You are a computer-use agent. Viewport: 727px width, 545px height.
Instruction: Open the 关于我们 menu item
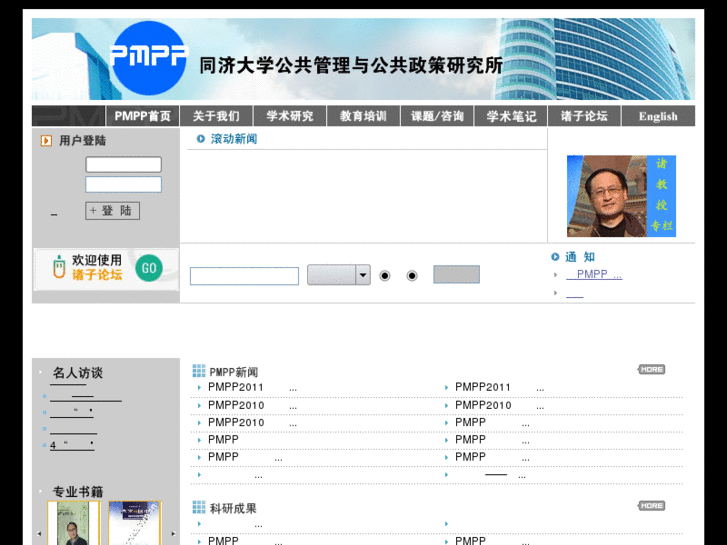coord(216,116)
